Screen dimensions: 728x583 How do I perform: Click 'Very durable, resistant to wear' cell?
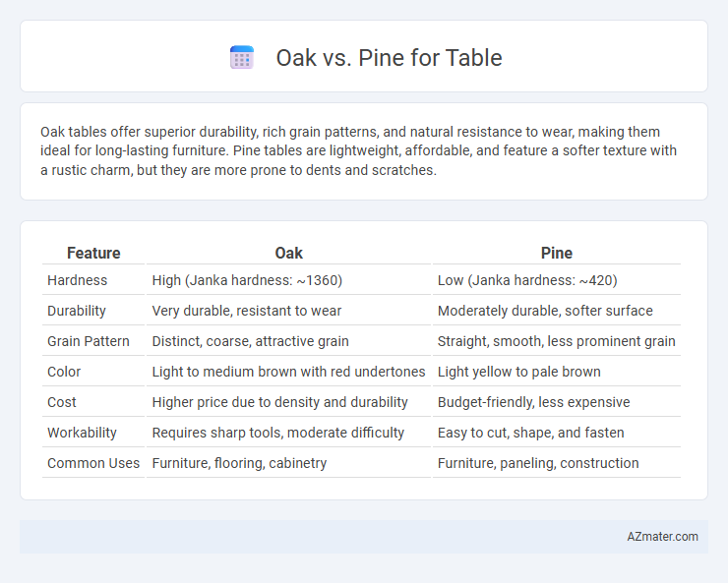coord(247,311)
